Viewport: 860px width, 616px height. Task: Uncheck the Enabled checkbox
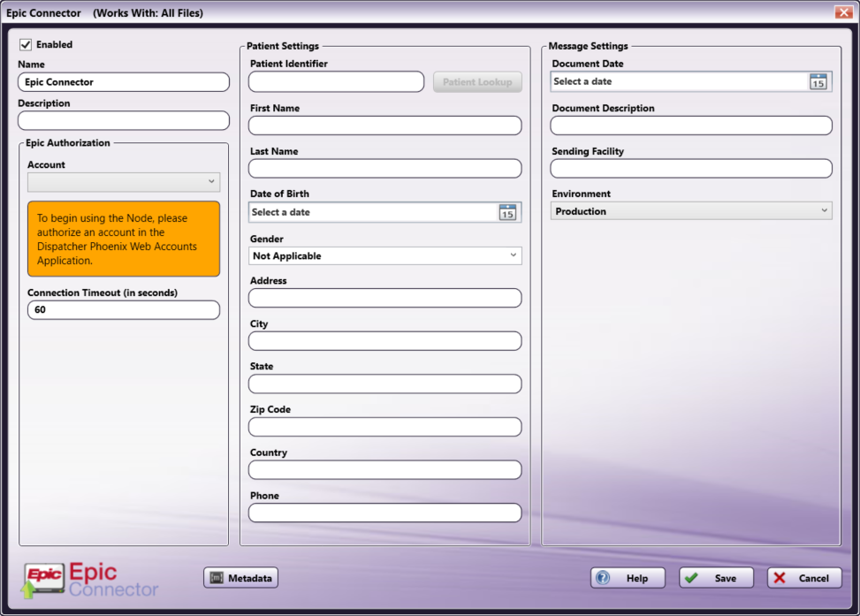pyautogui.click(x=26, y=44)
